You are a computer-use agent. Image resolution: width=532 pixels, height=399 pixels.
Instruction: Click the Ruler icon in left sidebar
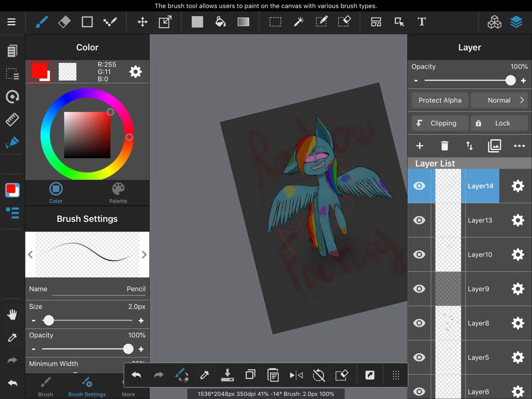point(12,119)
